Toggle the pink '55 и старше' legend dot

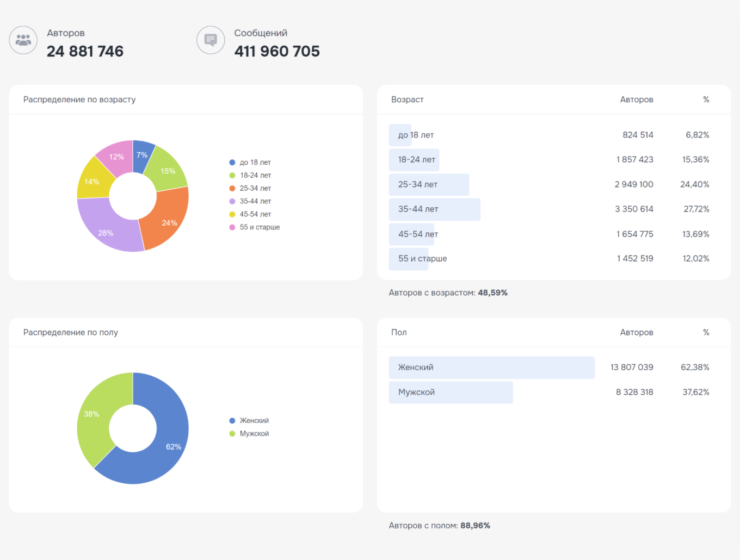tap(232, 228)
